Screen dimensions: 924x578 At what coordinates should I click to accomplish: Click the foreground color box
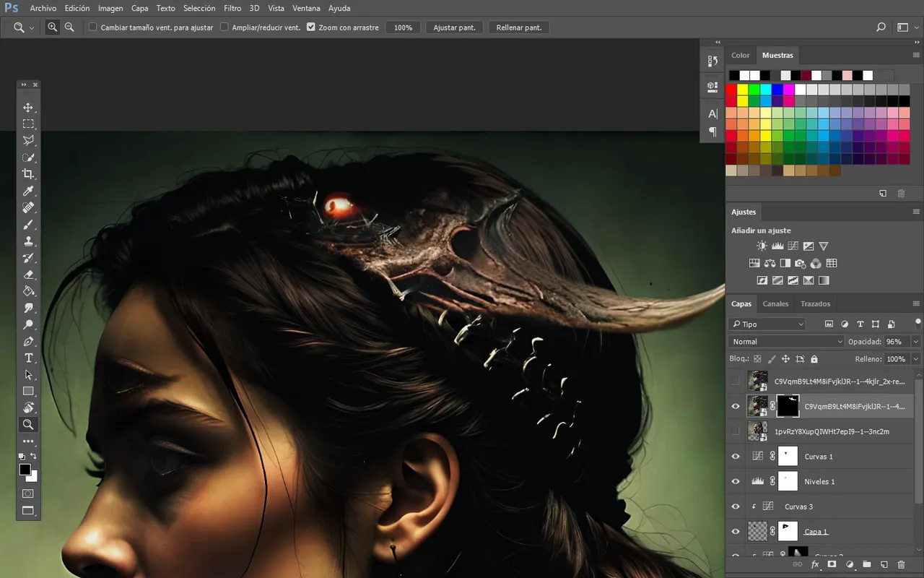click(x=25, y=470)
